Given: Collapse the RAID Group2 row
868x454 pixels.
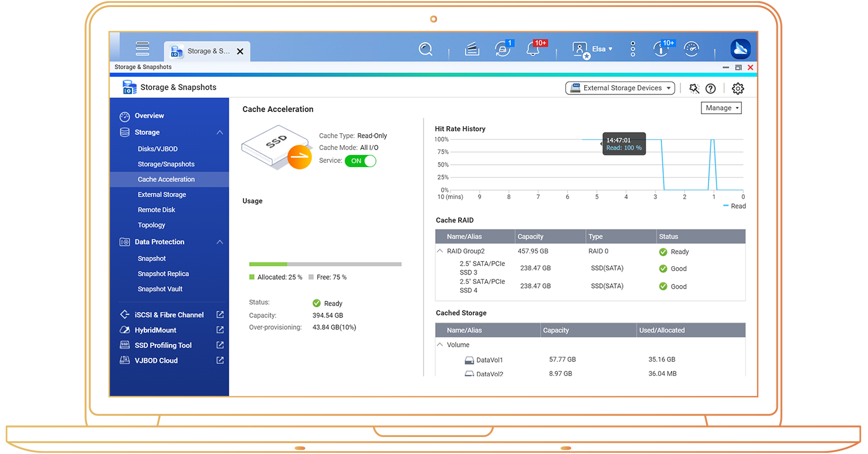Looking at the screenshot, I should (440, 251).
